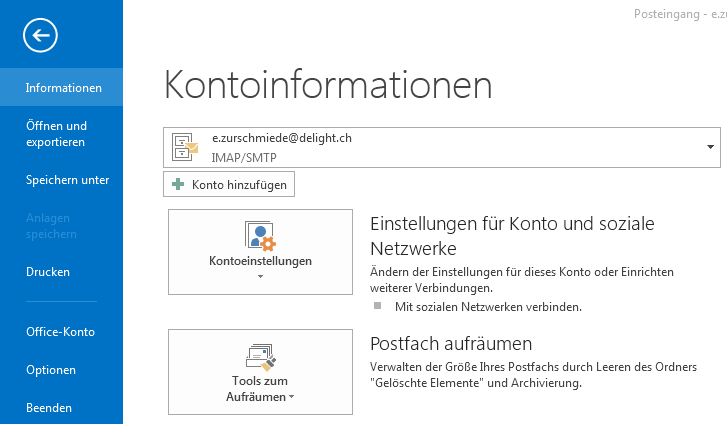This screenshot has width=727, height=424.
Task: Open the Kontoeinstellungen button menu
Action: tap(260, 252)
